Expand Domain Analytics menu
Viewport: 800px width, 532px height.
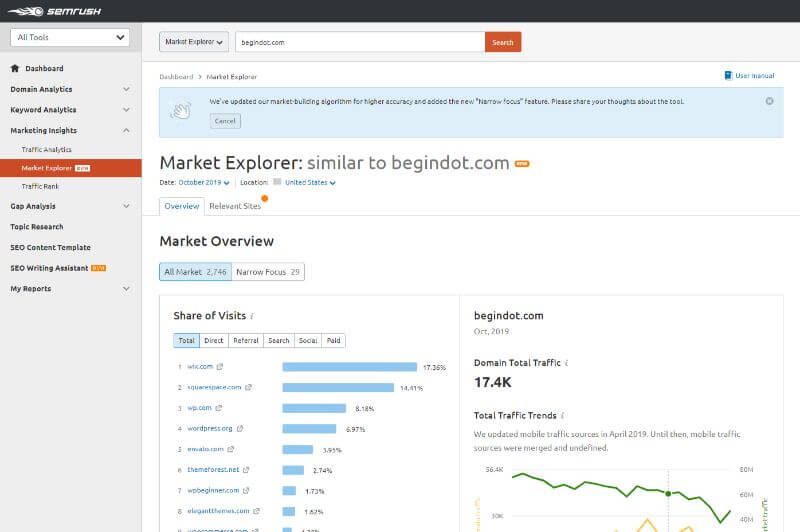tap(126, 89)
